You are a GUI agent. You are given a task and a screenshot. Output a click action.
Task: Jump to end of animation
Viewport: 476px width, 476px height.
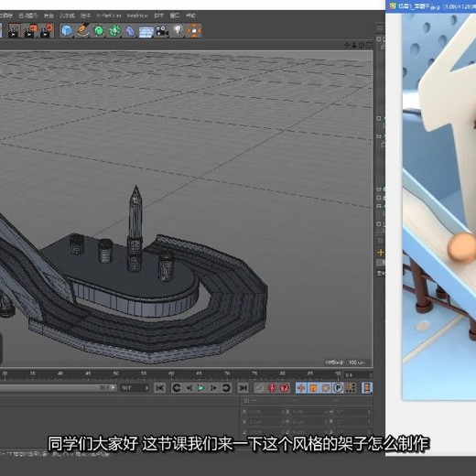[x=243, y=388]
